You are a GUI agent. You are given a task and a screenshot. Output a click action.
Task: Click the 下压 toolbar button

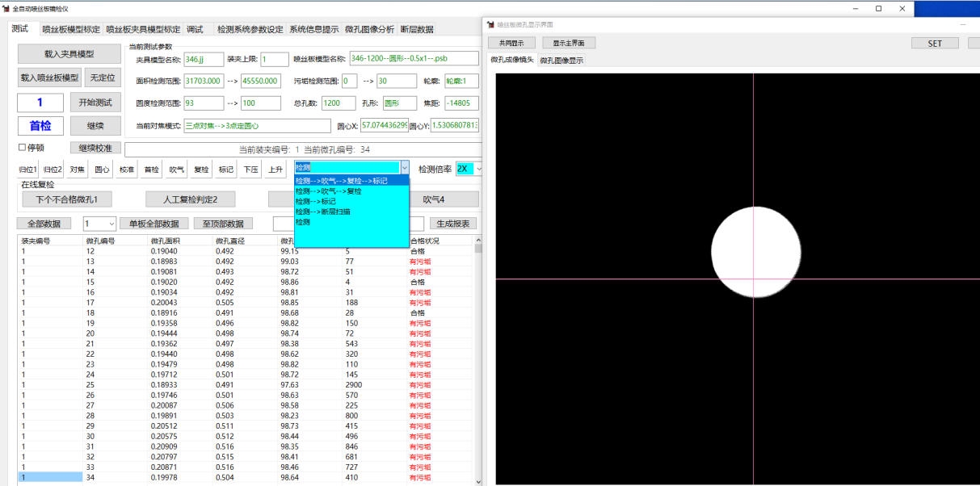(250, 170)
